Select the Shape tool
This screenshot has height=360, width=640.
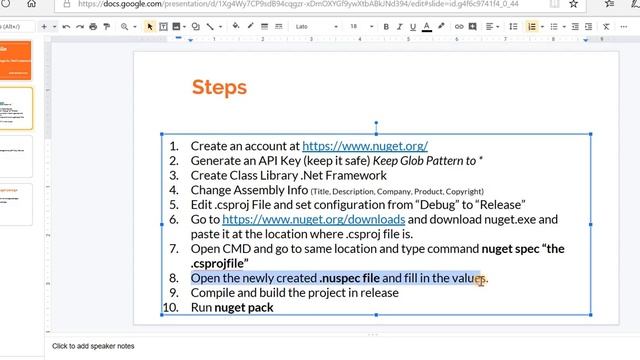(196, 27)
